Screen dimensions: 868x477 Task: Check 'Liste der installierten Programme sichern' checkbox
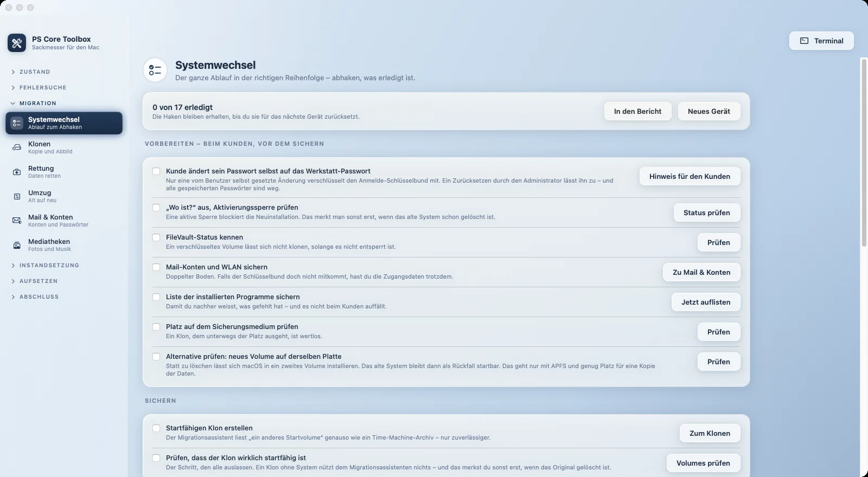156,297
